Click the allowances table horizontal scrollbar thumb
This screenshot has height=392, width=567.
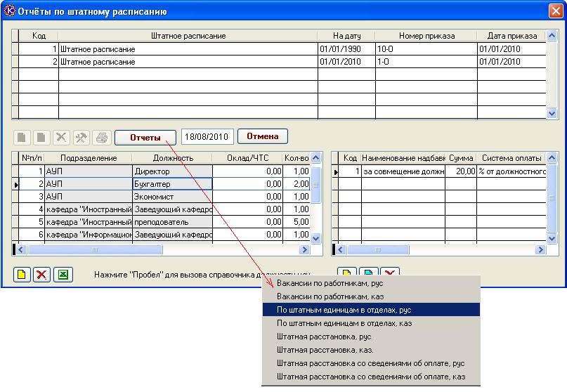[378, 250]
